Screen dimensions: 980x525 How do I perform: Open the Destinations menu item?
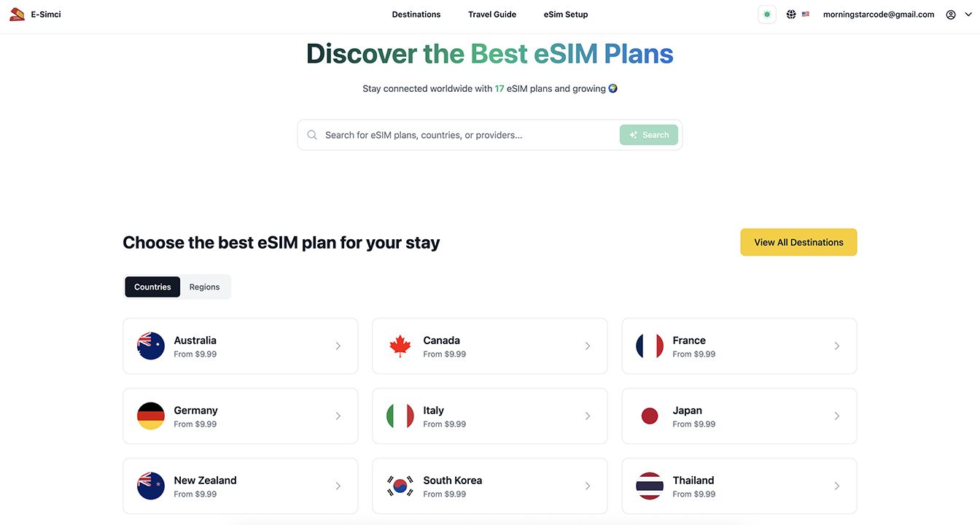click(x=416, y=15)
